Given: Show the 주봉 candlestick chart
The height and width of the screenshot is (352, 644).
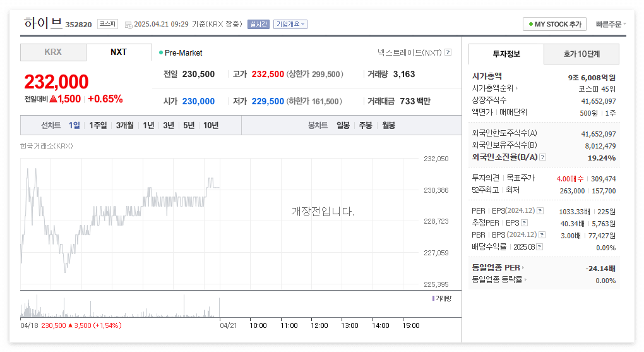Looking at the screenshot, I should click(366, 125).
